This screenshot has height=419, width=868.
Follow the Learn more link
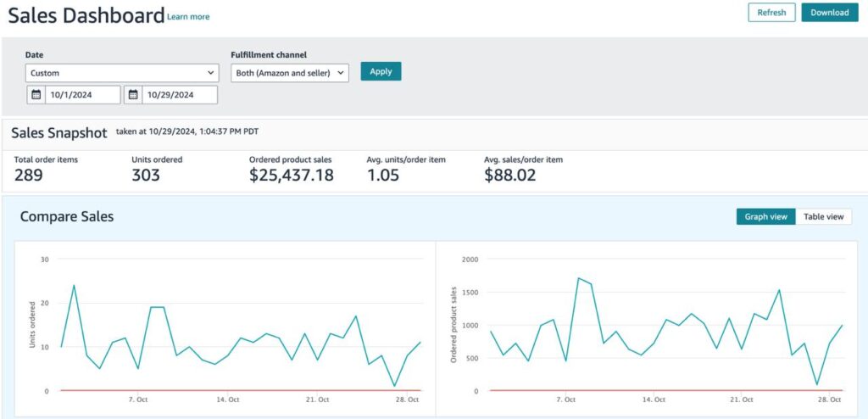(188, 17)
